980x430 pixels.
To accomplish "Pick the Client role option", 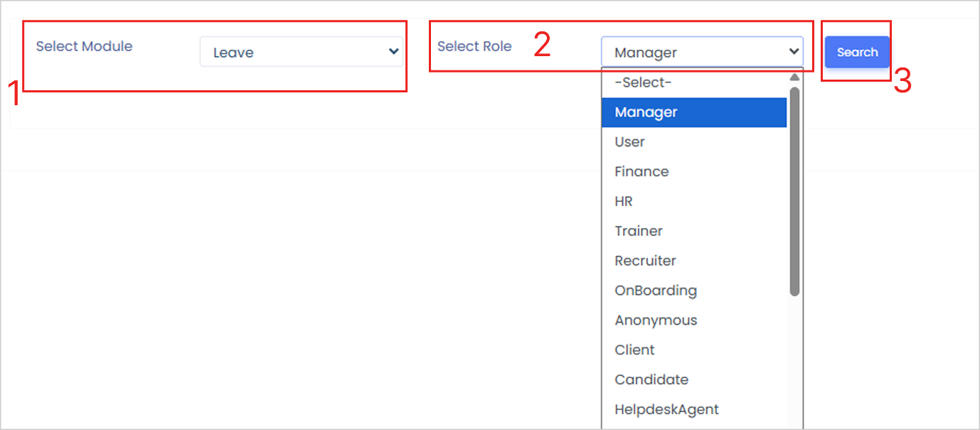I will 634,350.
